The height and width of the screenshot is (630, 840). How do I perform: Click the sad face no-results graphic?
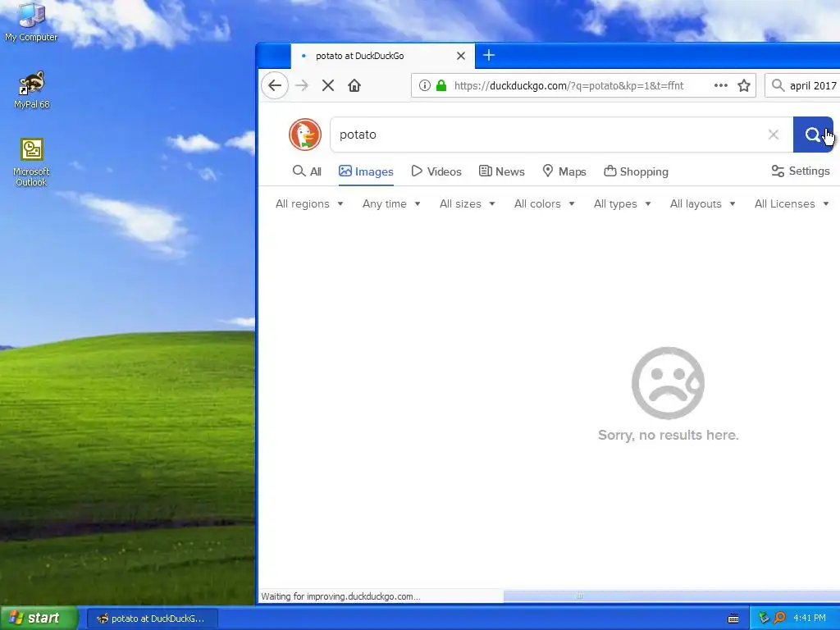tap(668, 383)
